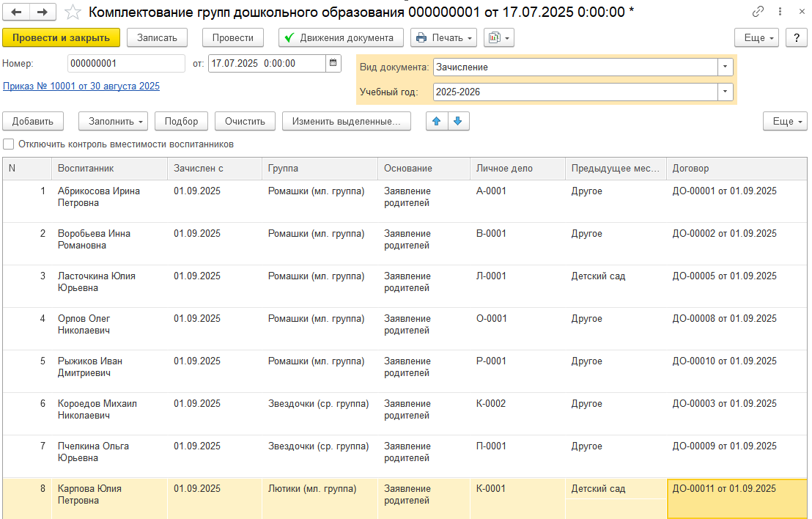Add document to favorites with star

[x=73, y=12]
